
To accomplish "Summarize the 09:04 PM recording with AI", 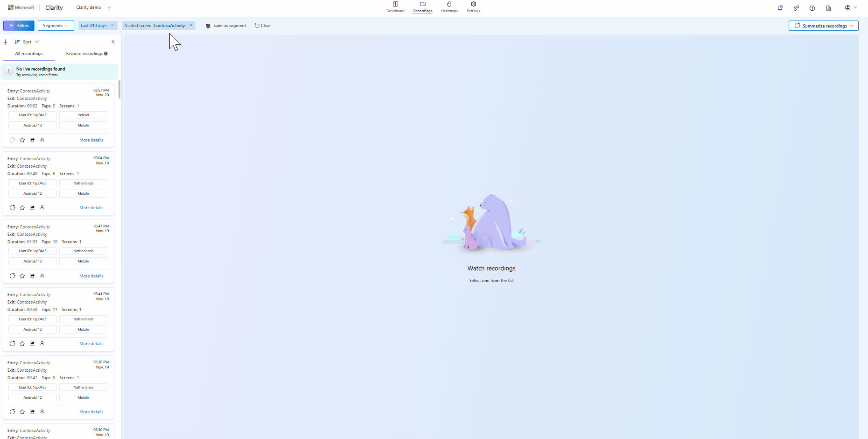I will click(13, 207).
